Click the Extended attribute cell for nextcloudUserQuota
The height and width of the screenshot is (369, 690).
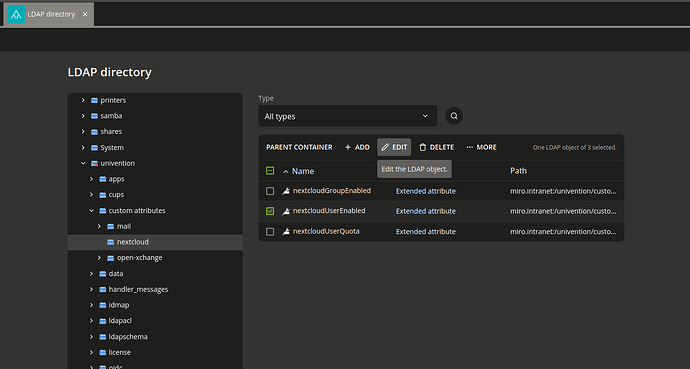coord(426,231)
